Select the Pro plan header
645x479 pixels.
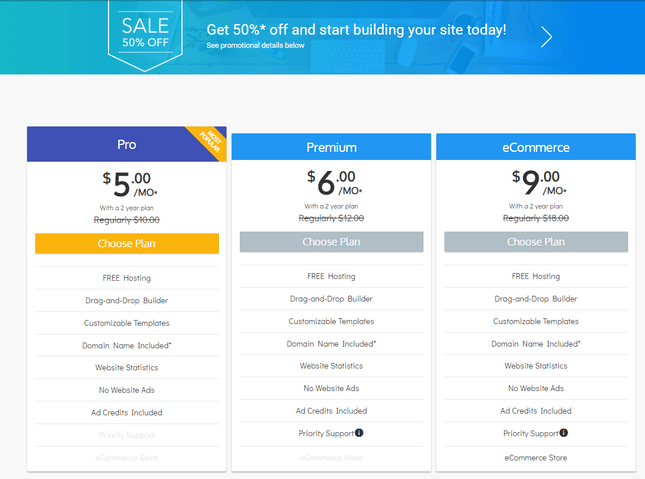pyautogui.click(x=127, y=144)
